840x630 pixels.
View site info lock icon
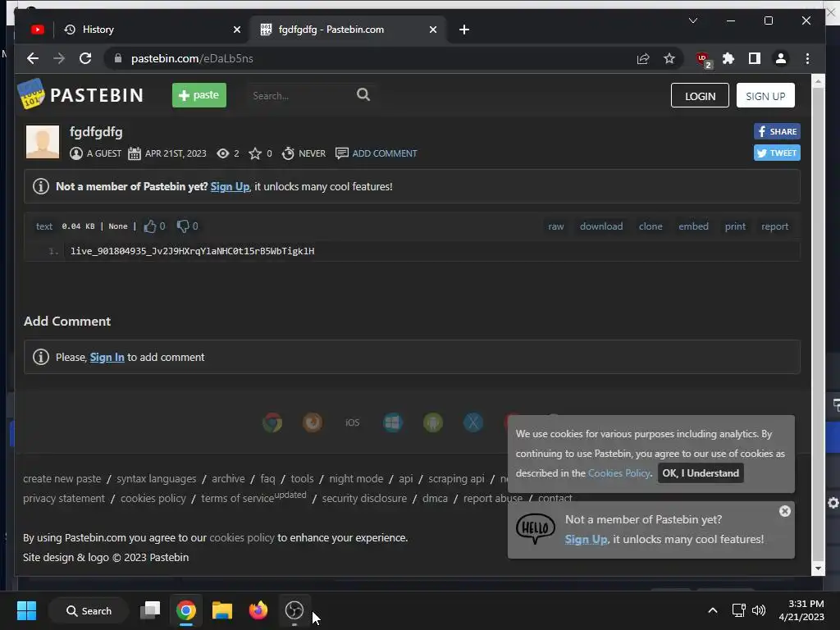pyautogui.click(x=118, y=58)
